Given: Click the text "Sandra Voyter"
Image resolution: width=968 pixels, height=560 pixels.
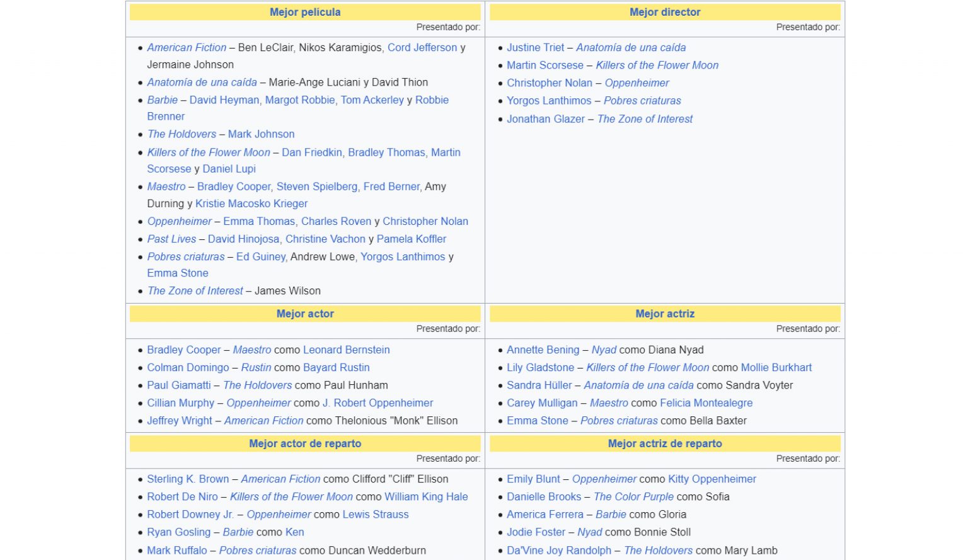Looking at the screenshot, I should point(759,385).
